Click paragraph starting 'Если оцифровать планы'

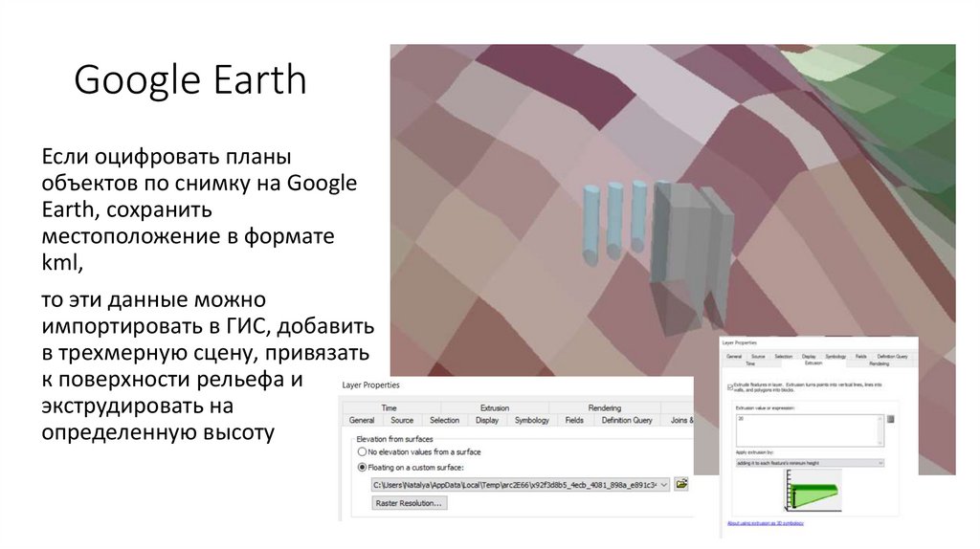coord(199,209)
